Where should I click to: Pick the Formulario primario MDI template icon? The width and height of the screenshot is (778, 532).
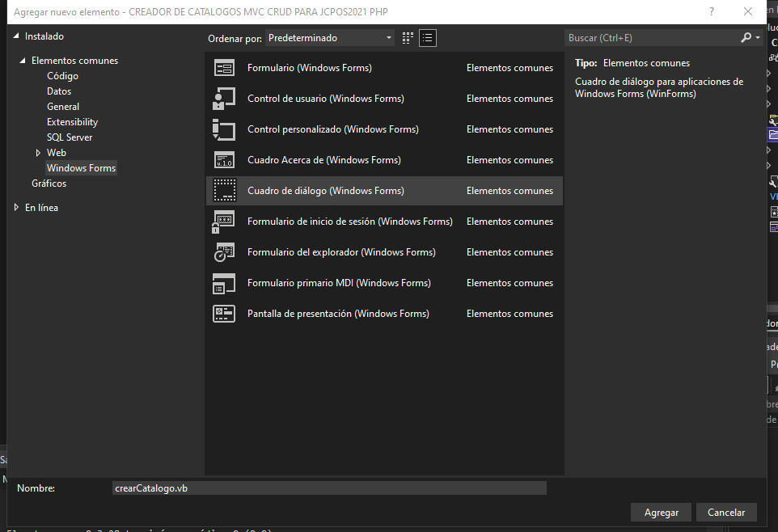pos(224,283)
